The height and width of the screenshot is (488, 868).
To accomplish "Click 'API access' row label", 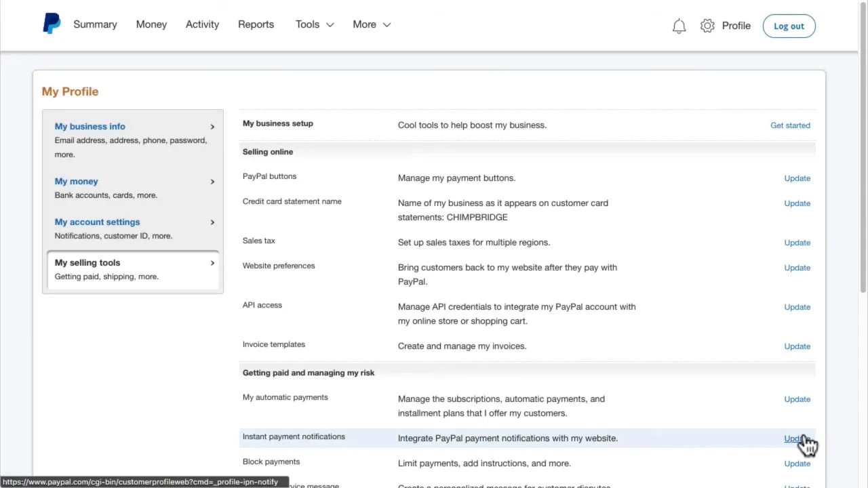I will (262, 305).
